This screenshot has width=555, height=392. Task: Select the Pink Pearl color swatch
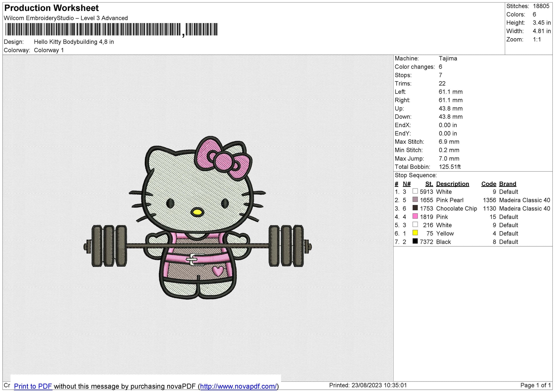[415, 200]
